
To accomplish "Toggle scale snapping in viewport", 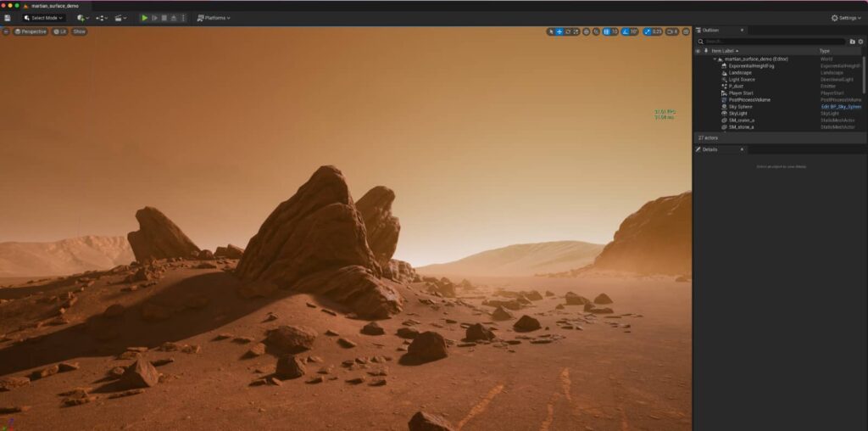I will (648, 31).
